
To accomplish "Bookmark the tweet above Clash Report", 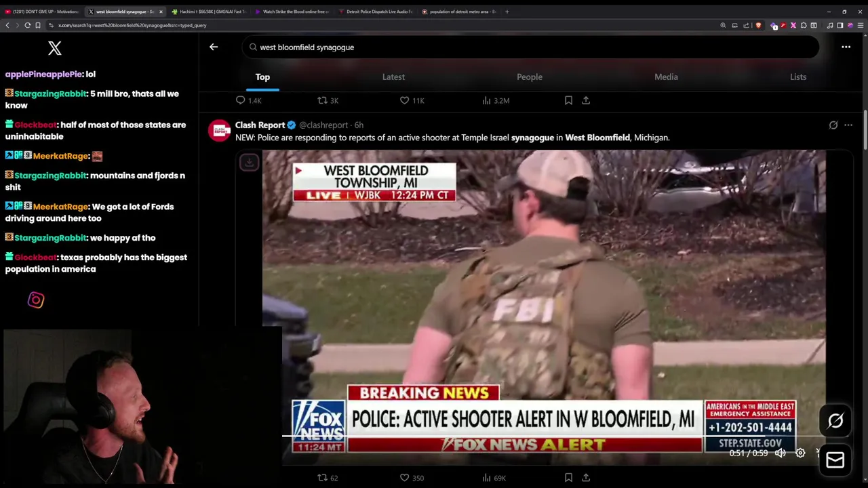I will click(568, 100).
